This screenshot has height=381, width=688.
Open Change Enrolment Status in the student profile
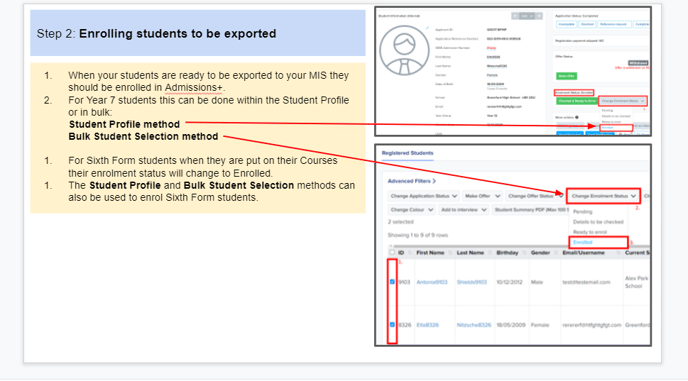pyautogui.click(x=623, y=101)
